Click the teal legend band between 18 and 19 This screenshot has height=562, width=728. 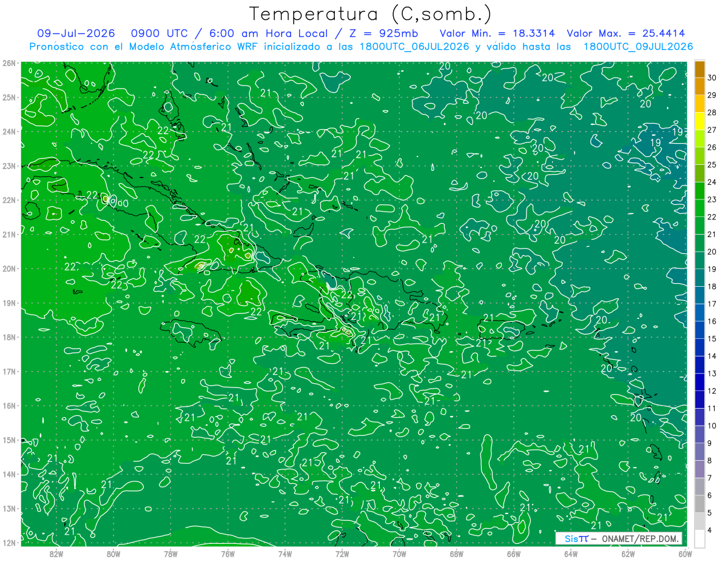tap(699, 278)
